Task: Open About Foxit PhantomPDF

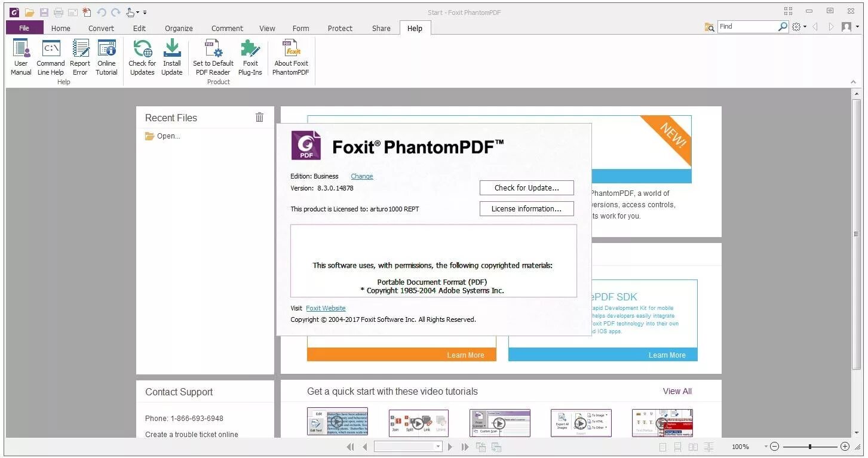Action: click(291, 57)
